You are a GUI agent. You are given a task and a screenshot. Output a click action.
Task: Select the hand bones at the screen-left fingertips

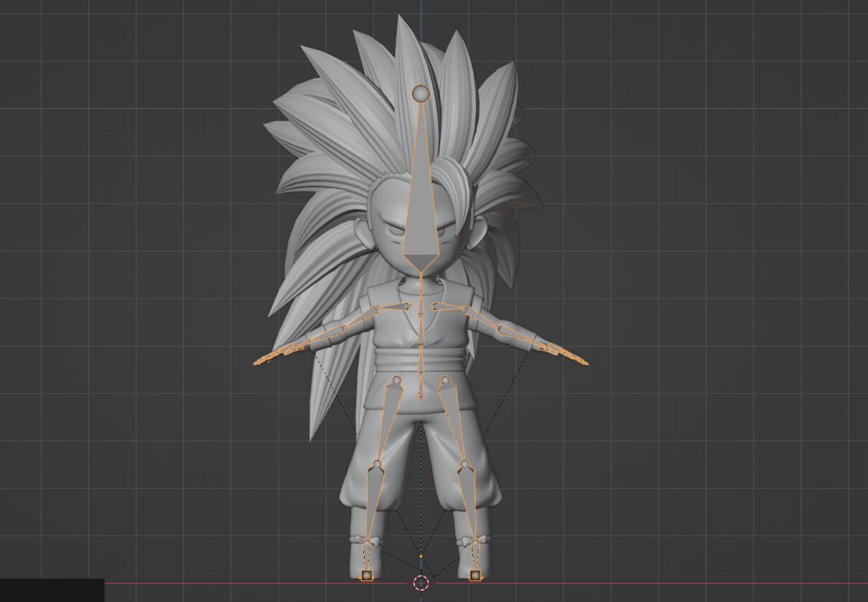pyautogui.click(x=279, y=355)
